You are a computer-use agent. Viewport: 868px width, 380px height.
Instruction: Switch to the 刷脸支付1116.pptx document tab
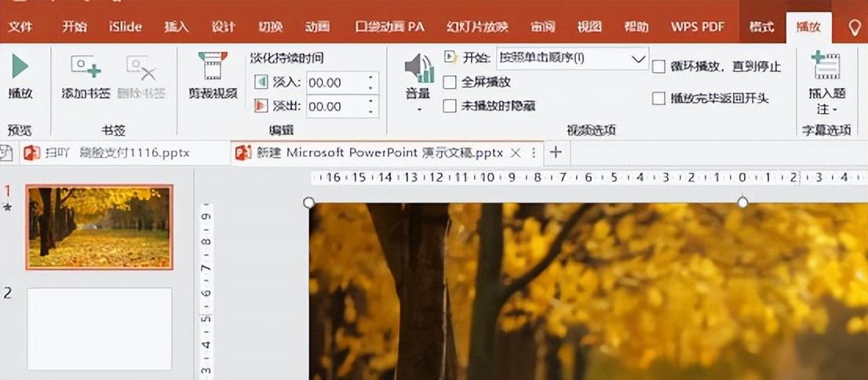[124, 153]
